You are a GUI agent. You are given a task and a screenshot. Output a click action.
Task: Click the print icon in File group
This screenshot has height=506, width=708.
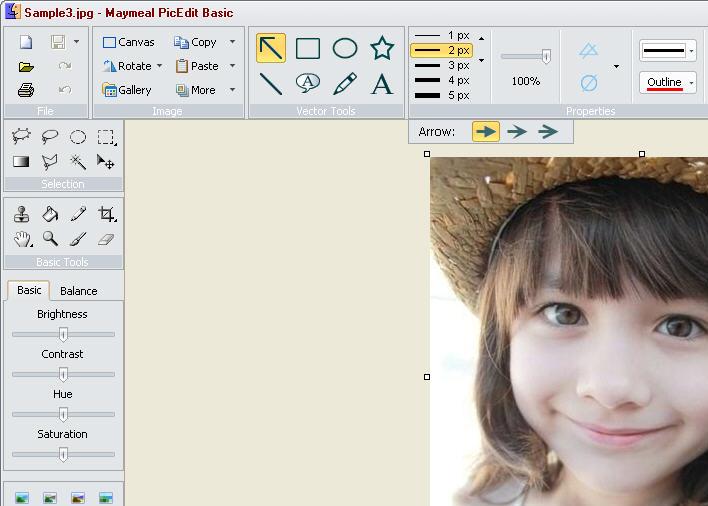(x=26, y=90)
